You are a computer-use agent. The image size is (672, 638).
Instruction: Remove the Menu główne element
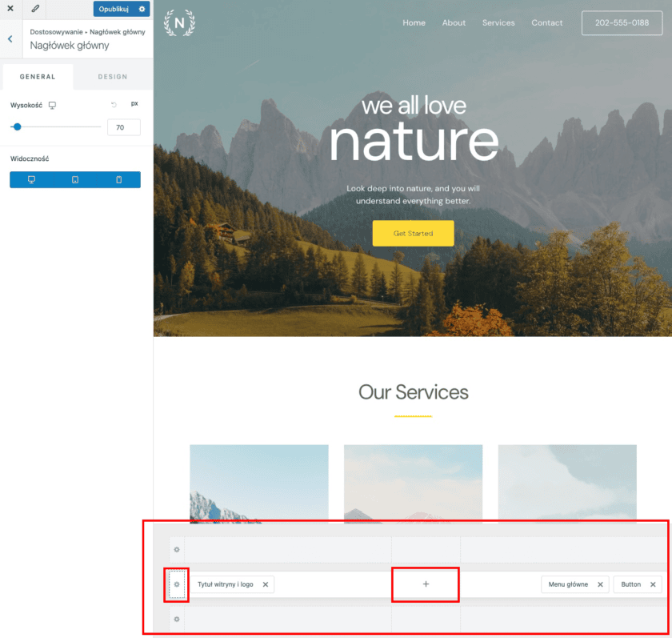(600, 584)
